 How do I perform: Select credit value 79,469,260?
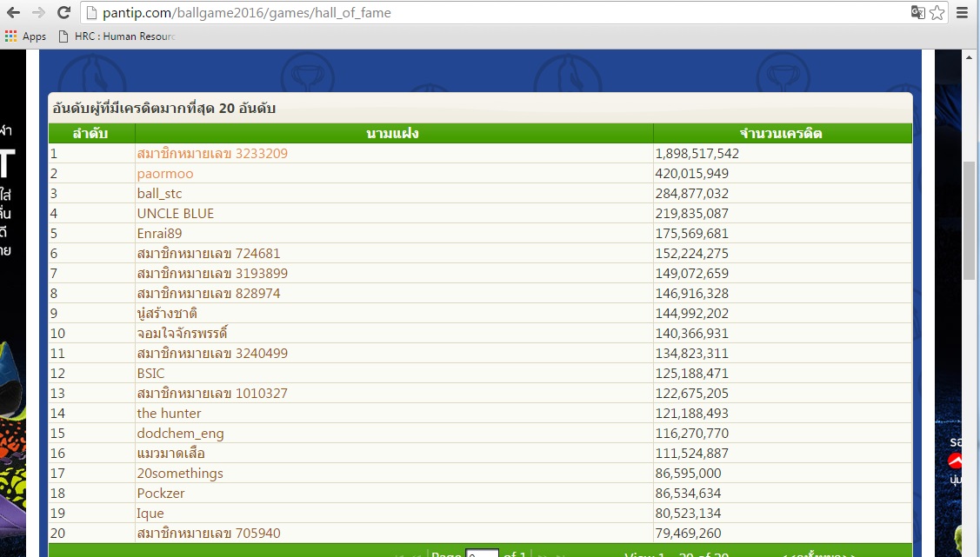coord(688,534)
